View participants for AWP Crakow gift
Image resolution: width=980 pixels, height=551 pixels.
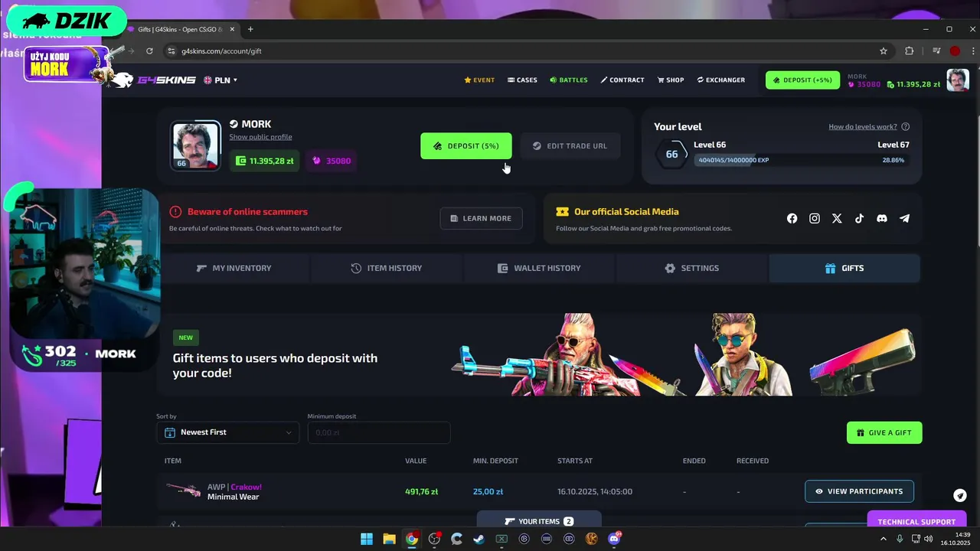pyautogui.click(x=859, y=491)
